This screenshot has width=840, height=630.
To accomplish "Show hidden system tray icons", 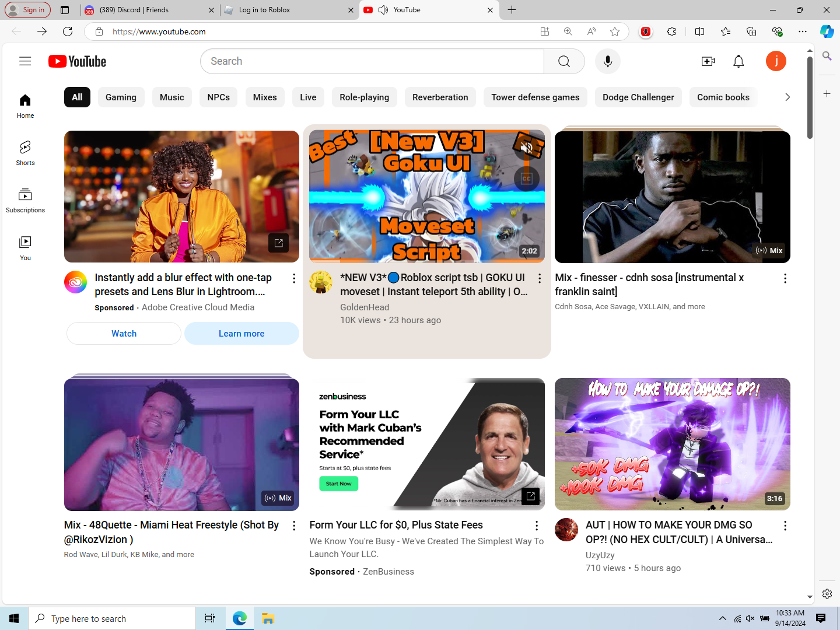I will (x=723, y=618).
